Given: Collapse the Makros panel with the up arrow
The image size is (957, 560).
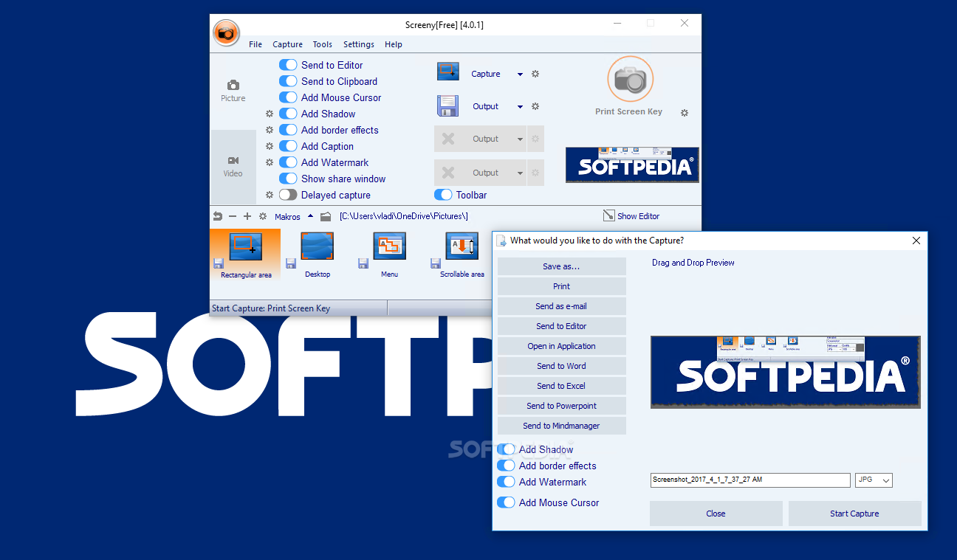Looking at the screenshot, I should (x=310, y=216).
